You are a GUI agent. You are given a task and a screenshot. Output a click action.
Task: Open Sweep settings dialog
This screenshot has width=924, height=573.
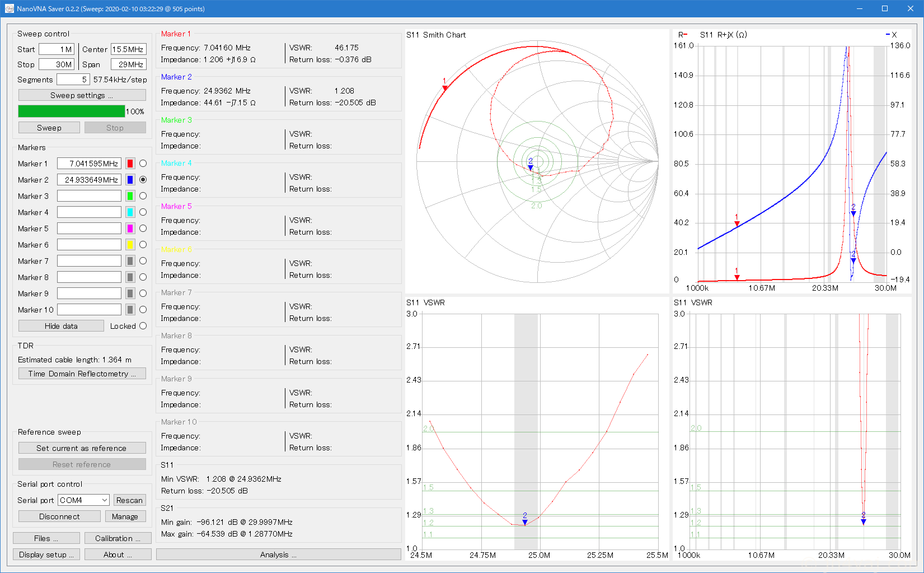point(82,95)
